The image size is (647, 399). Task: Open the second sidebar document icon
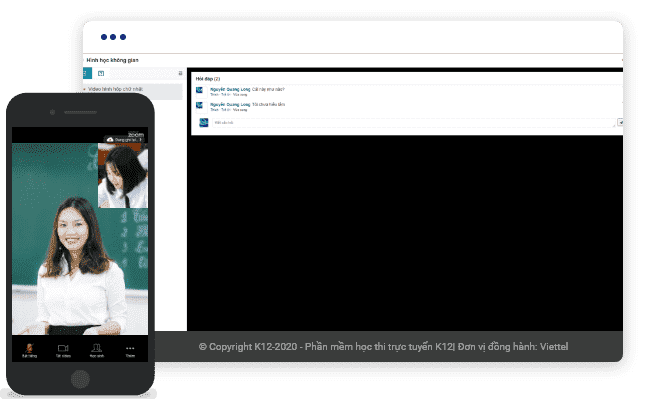[x=101, y=73]
